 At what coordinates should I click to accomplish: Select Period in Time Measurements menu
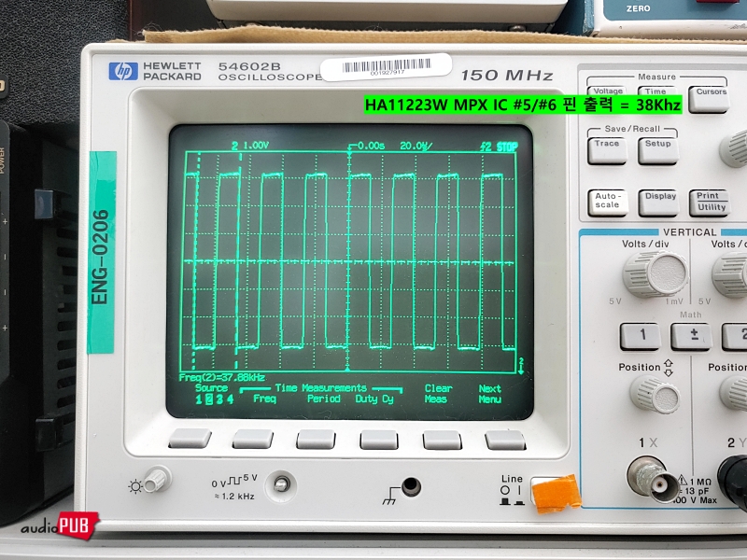pos(323,399)
